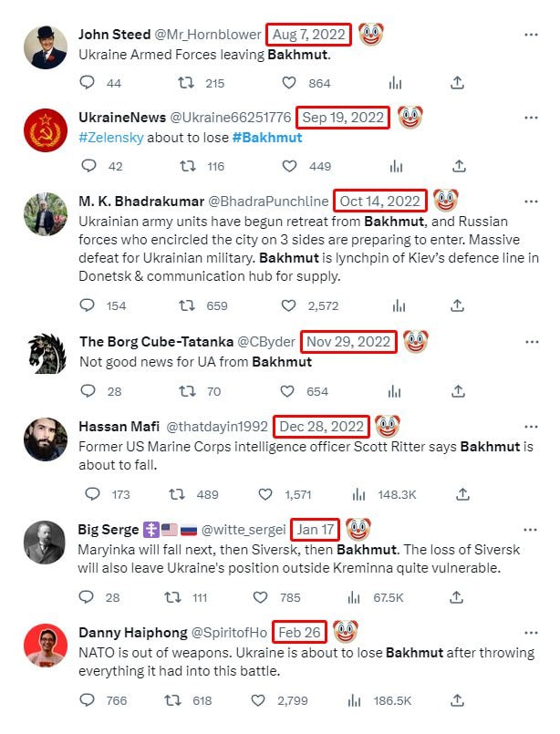View analytics on UkraineNews tweet

click(395, 166)
